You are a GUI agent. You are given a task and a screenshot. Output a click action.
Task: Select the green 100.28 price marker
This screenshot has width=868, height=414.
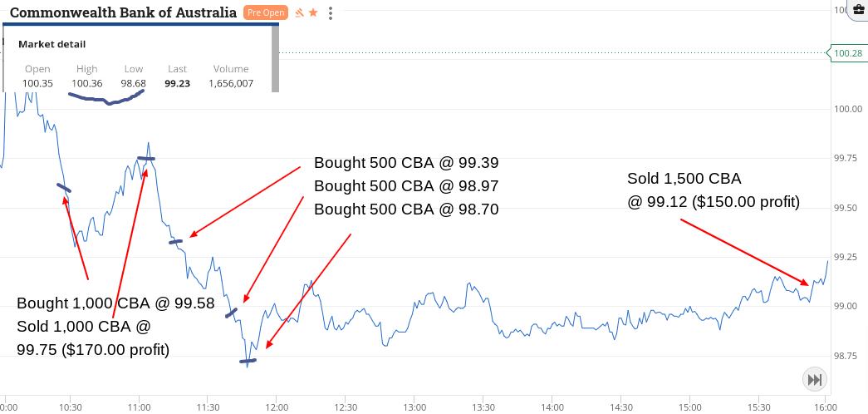pyautogui.click(x=846, y=53)
